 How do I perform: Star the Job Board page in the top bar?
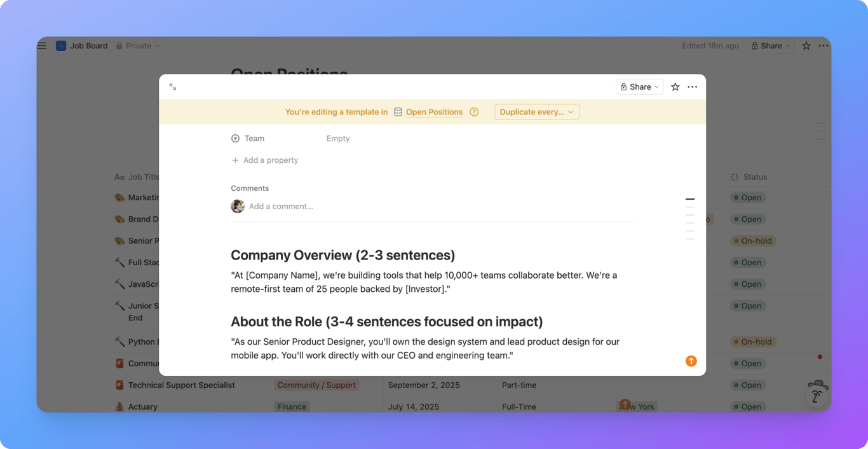806,45
